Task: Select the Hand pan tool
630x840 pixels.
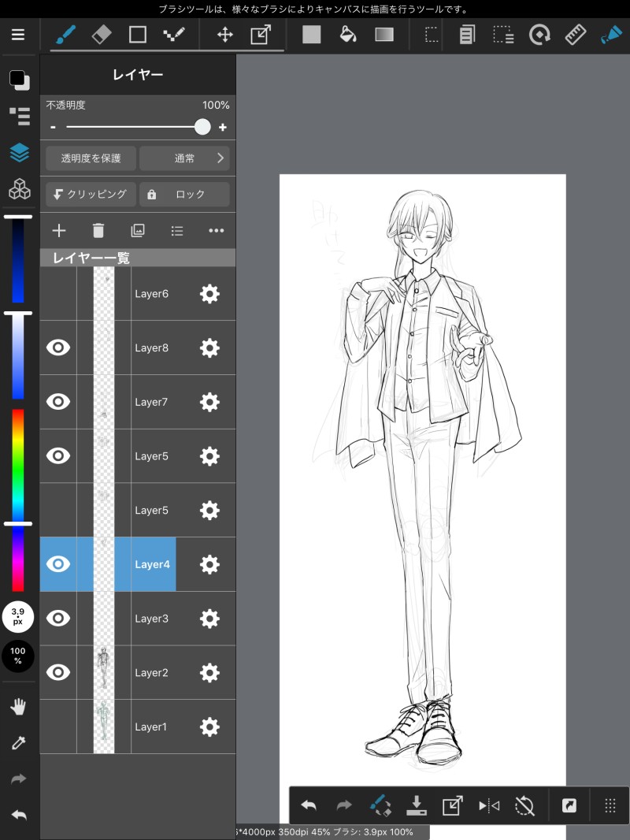Action: [18, 707]
